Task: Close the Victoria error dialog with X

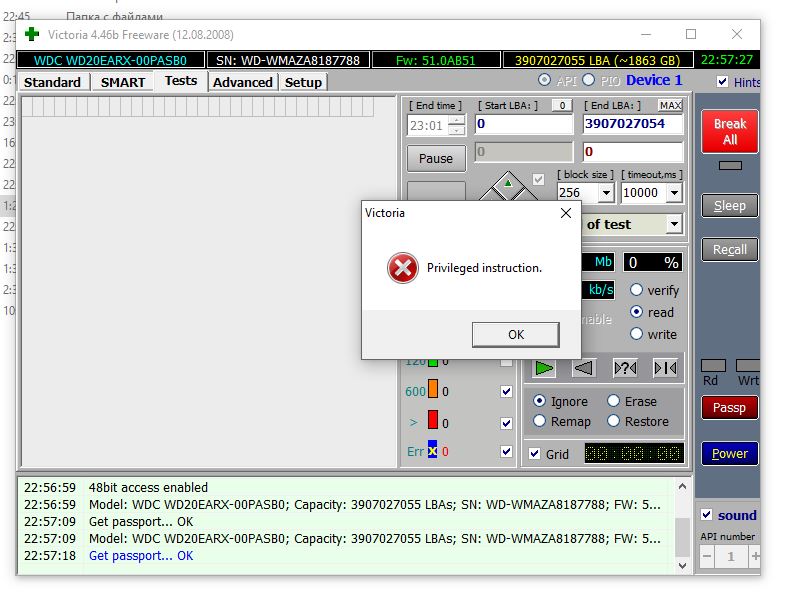Action: pos(566,213)
